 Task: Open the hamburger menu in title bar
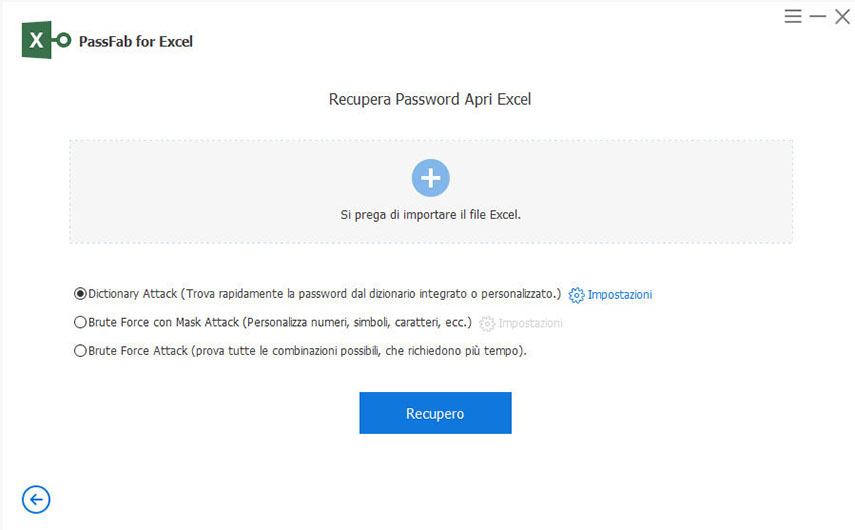793,17
